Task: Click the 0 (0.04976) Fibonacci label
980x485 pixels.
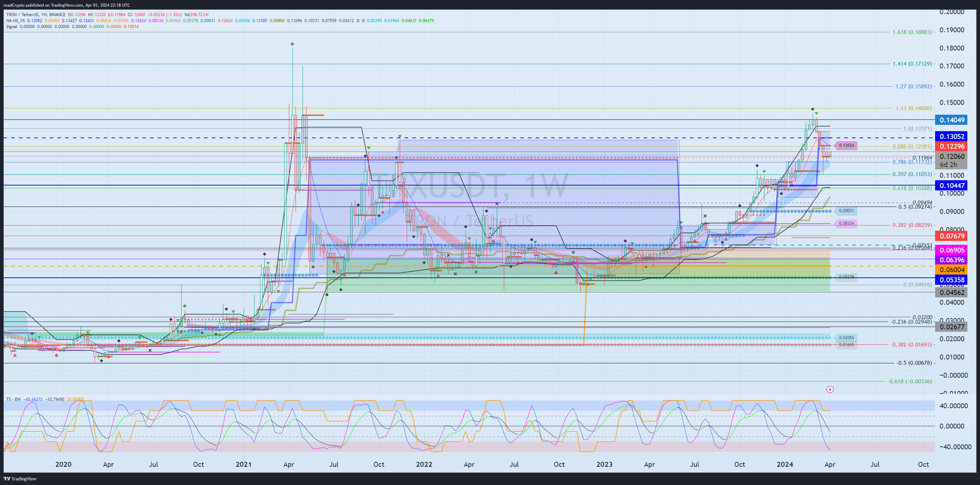Action: tap(918, 284)
